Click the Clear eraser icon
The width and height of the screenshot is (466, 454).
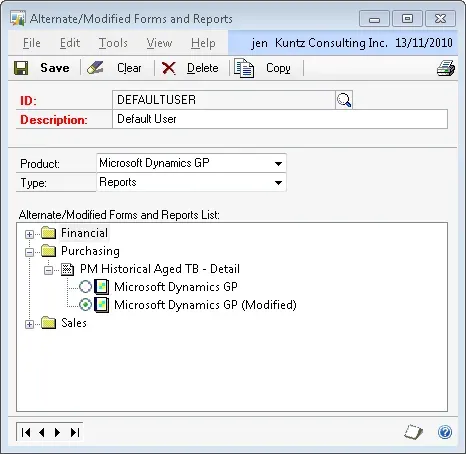95,68
